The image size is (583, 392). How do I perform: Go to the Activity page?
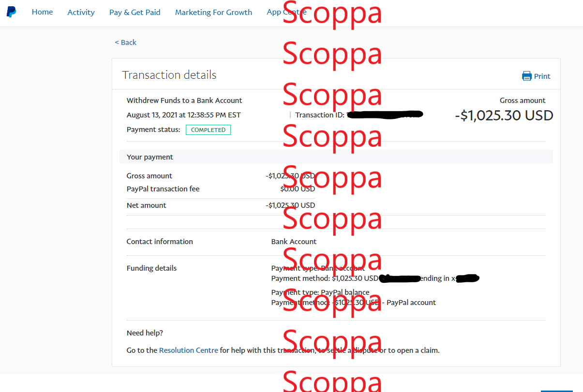point(81,13)
